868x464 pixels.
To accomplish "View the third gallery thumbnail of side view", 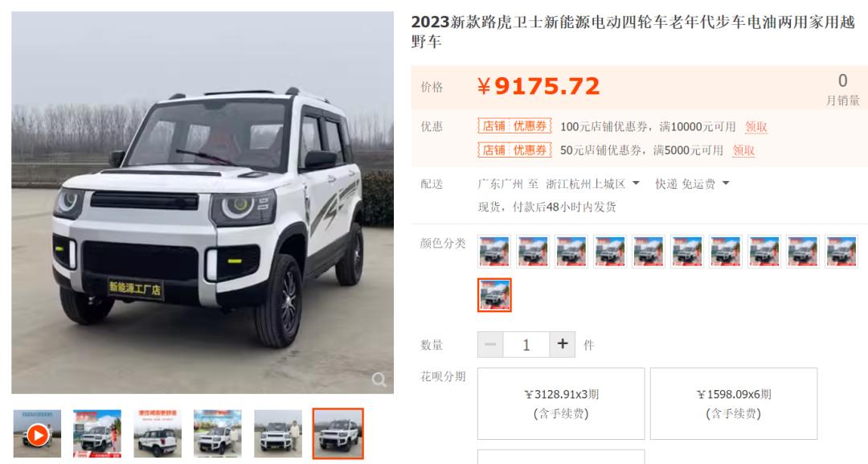I will tap(158, 434).
